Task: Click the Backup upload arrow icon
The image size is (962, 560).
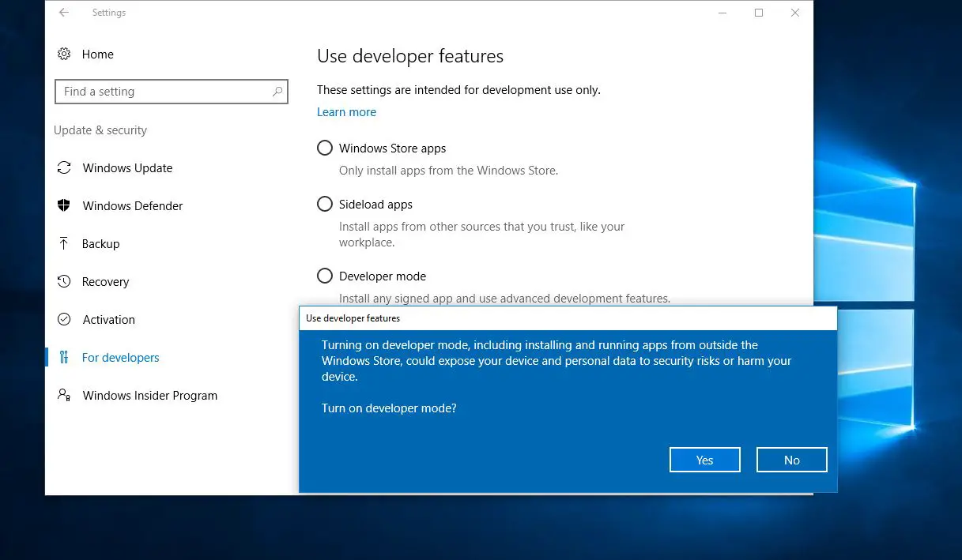Action: pyautogui.click(x=64, y=243)
